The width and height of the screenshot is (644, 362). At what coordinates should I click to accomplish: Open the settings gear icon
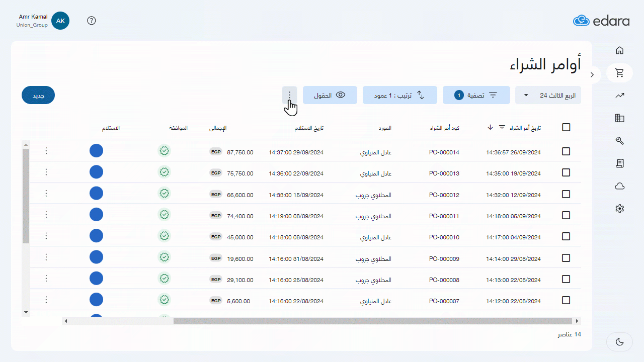(619, 208)
